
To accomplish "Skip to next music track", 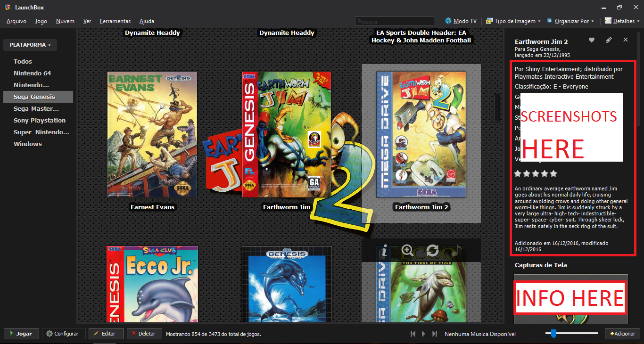I will click(435, 334).
